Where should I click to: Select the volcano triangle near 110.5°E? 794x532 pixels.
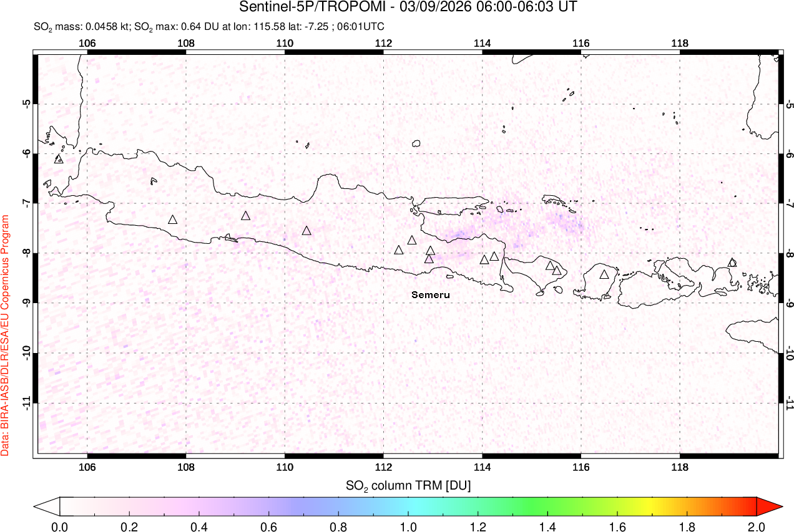[x=306, y=231]
